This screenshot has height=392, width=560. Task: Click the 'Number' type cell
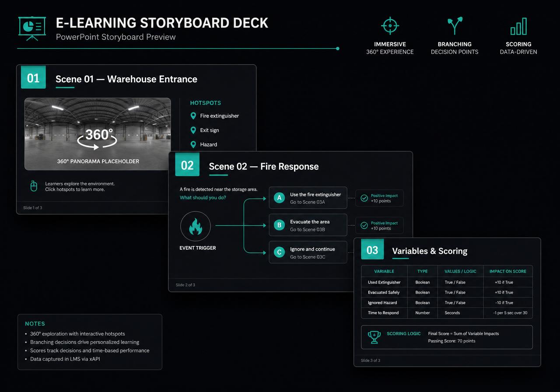pos(423,313)
